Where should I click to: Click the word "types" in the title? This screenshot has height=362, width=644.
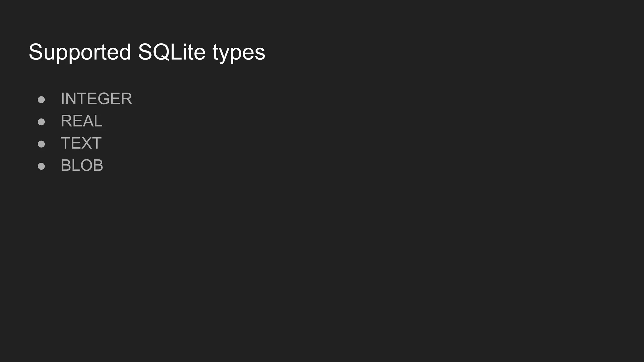coord(239,53)
